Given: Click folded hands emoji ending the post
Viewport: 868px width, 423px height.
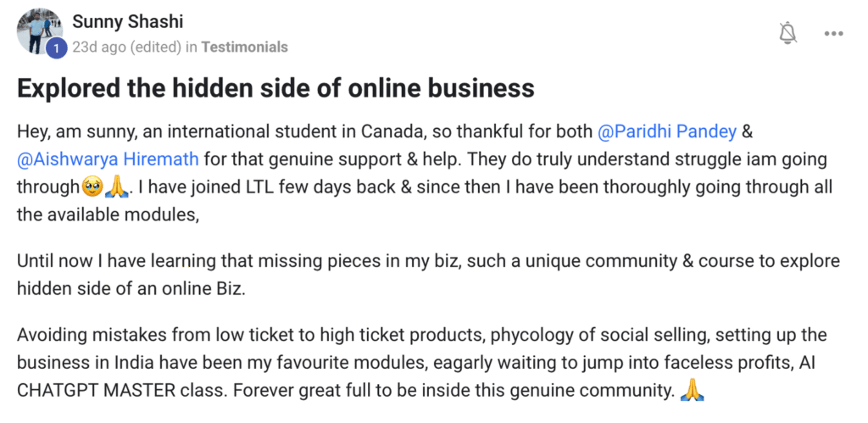Looking at the screenshot, I should pyautogui.click(x=693, y=390).
